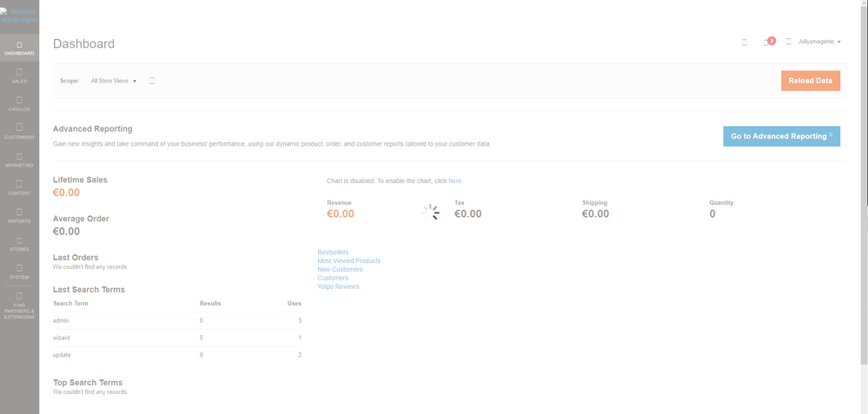Open System menu in the sidebar
Image resolution: width=868 pixels, height=414 pixels.
[x=19, y=272]
